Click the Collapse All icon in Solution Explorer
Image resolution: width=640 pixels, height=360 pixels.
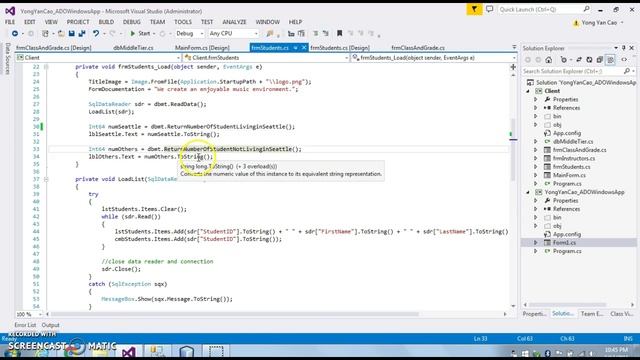point(600,60)
